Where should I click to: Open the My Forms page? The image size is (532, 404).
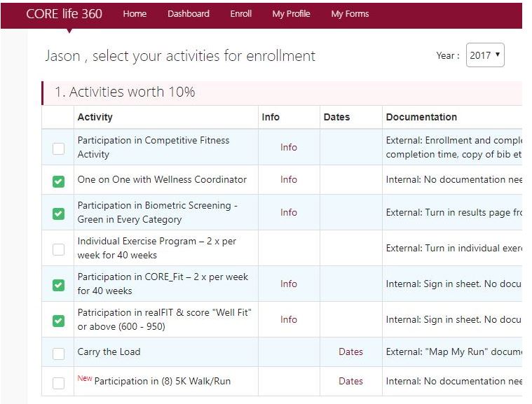tap(350, 14)
